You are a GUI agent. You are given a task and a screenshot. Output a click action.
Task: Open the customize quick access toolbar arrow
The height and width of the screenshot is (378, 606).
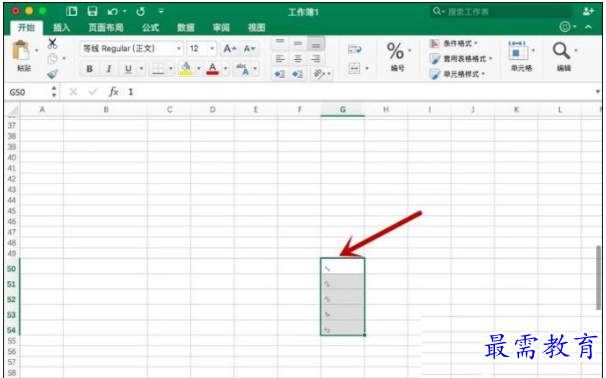click(161, 12)
